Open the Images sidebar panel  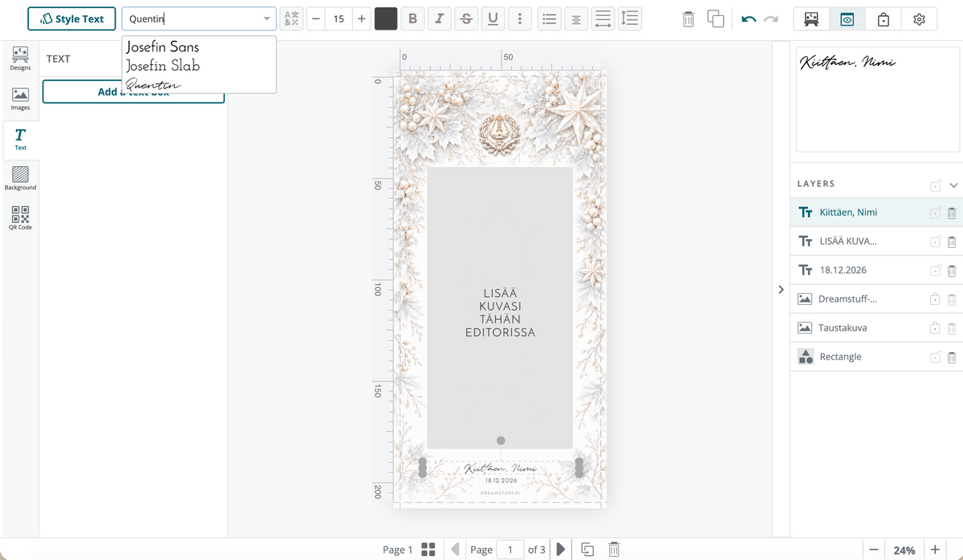pos(20,99)
